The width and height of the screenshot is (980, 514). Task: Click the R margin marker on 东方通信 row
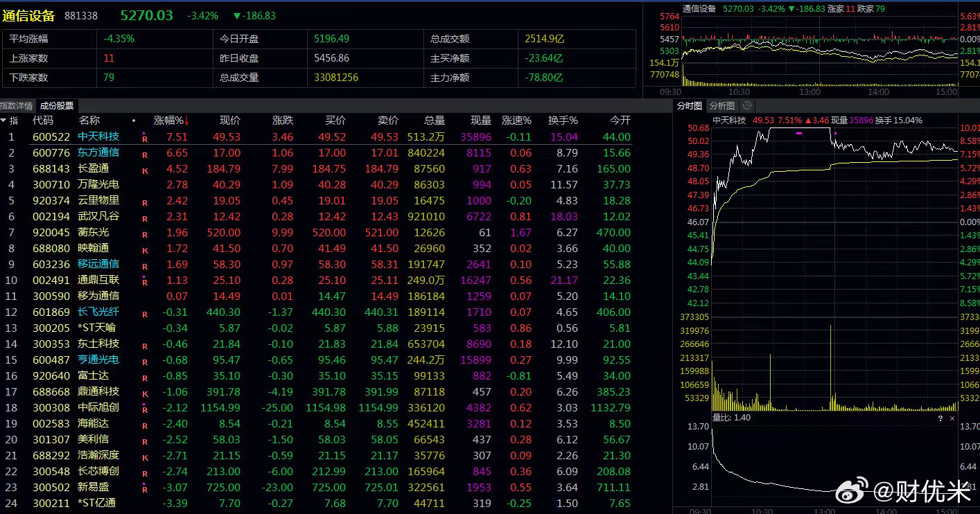145,154
